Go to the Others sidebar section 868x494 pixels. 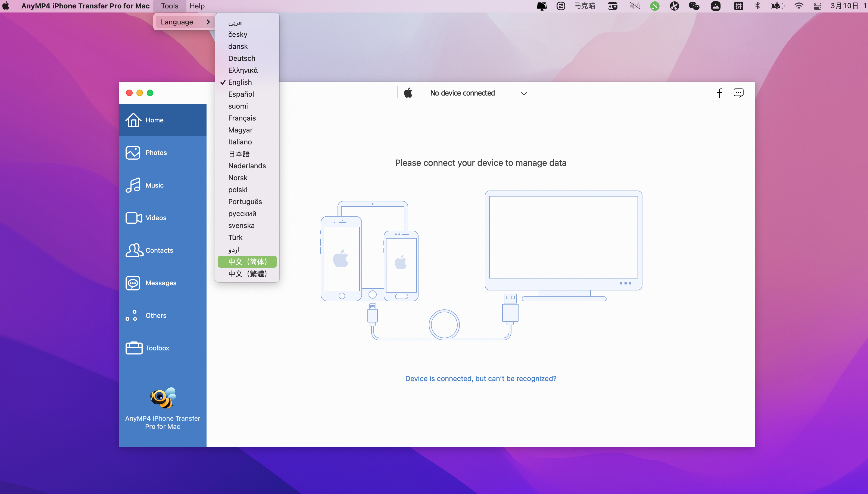[155, 315]
